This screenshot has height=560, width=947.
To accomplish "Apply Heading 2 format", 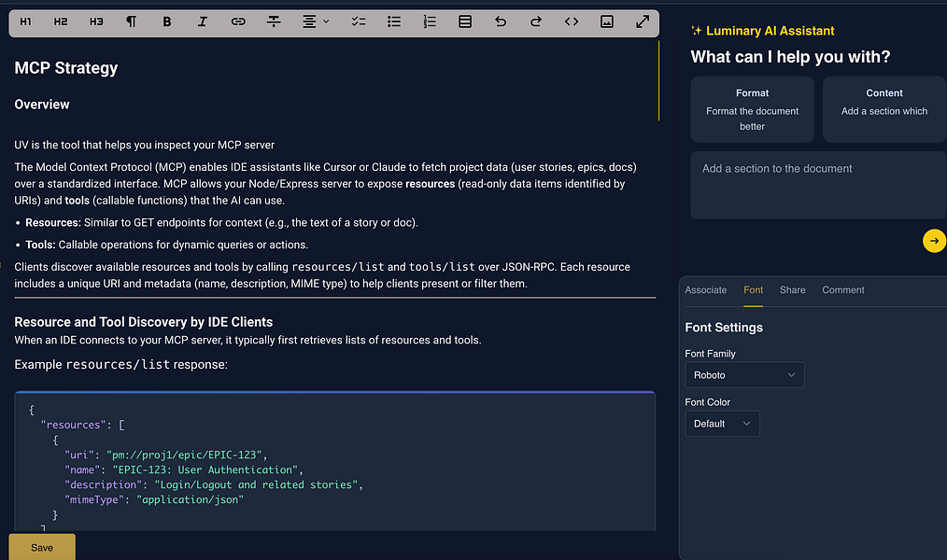I will [x=61, y=21].
